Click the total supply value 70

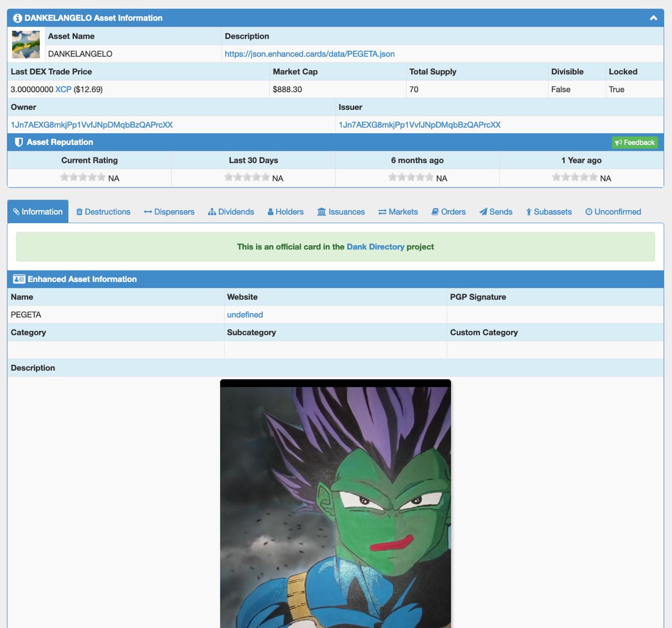[x=414, y=89]
